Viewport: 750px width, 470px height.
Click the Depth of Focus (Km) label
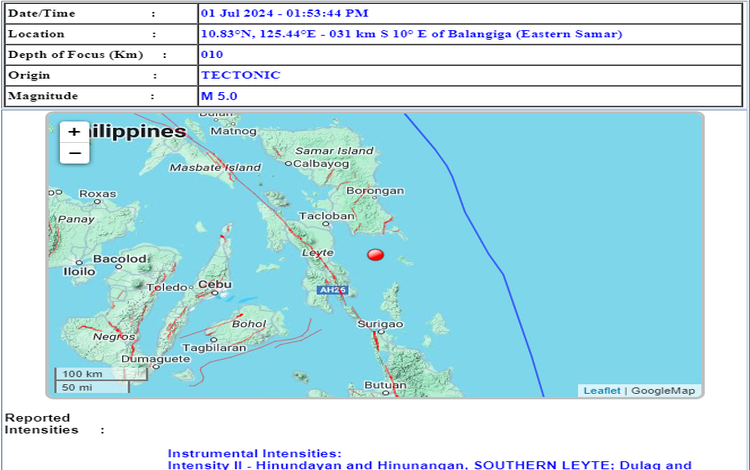(x=76, y=55)
